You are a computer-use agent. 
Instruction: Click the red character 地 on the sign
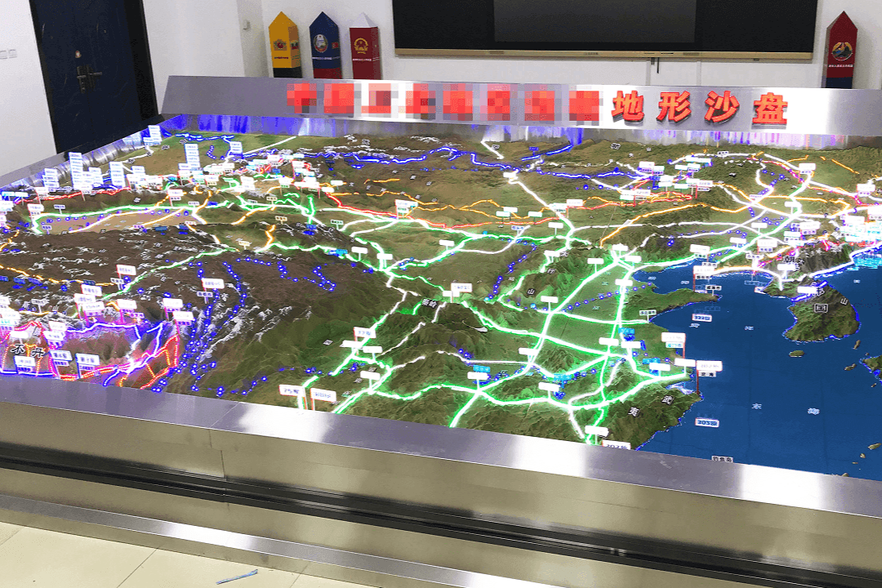tap(629, 106)
